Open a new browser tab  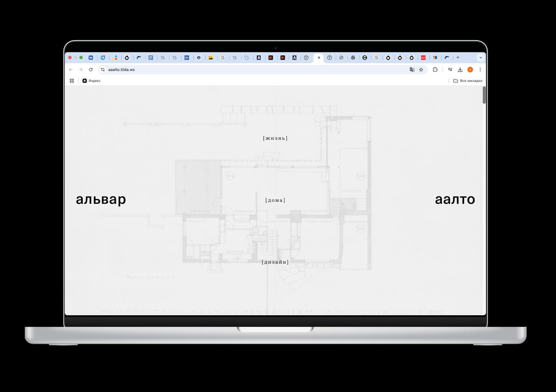[458, 57]
